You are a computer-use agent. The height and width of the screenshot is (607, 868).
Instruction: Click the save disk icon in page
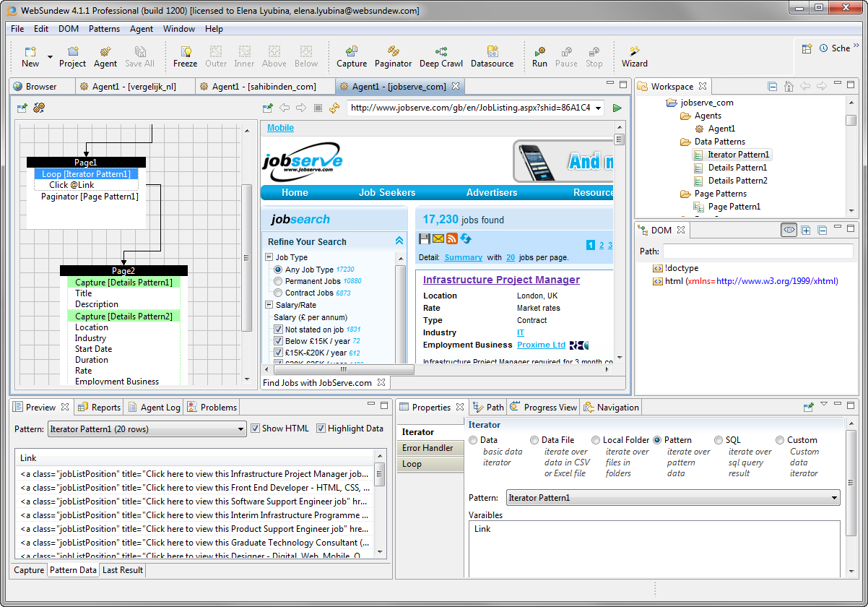pos(425,238)
